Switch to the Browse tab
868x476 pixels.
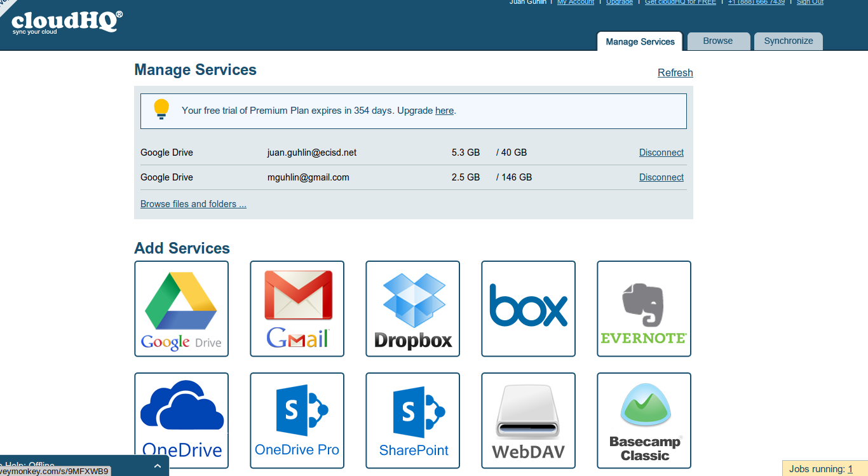coord(718,41)
